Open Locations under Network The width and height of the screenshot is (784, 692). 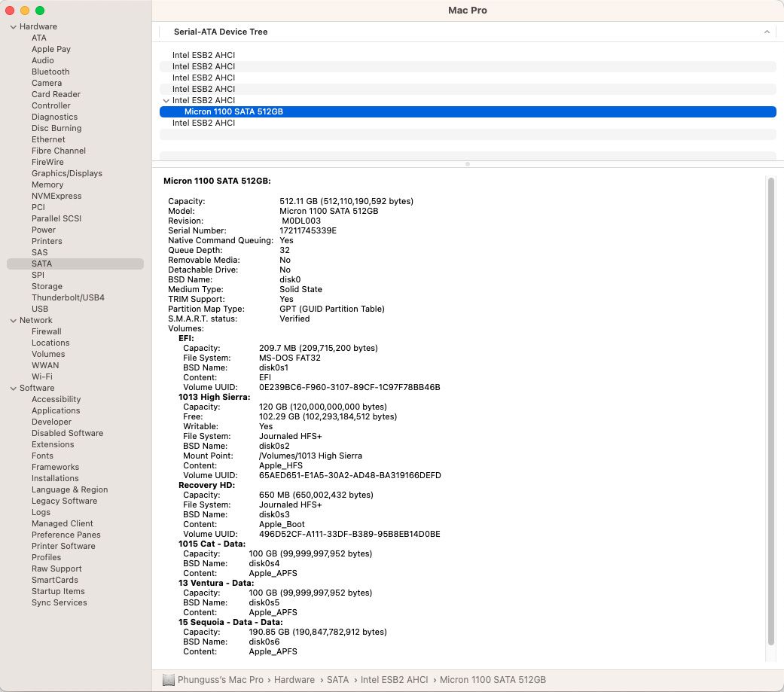tap(50, 343)
